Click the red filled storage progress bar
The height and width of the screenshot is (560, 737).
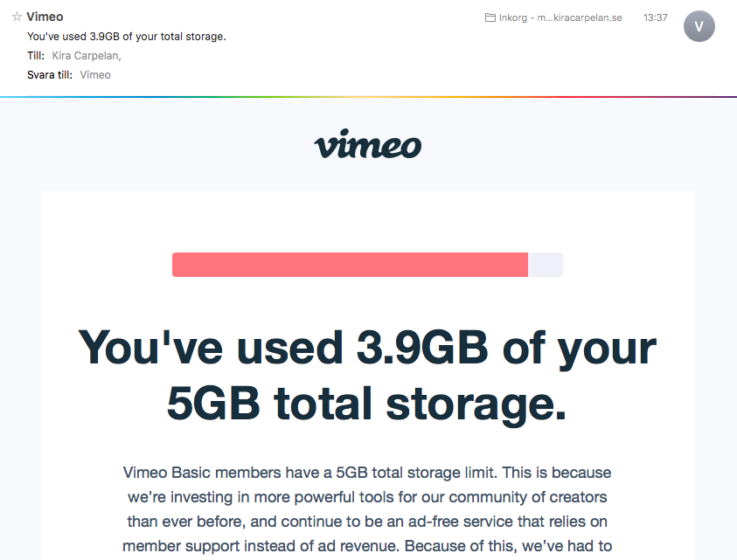(x=350, y=265)
